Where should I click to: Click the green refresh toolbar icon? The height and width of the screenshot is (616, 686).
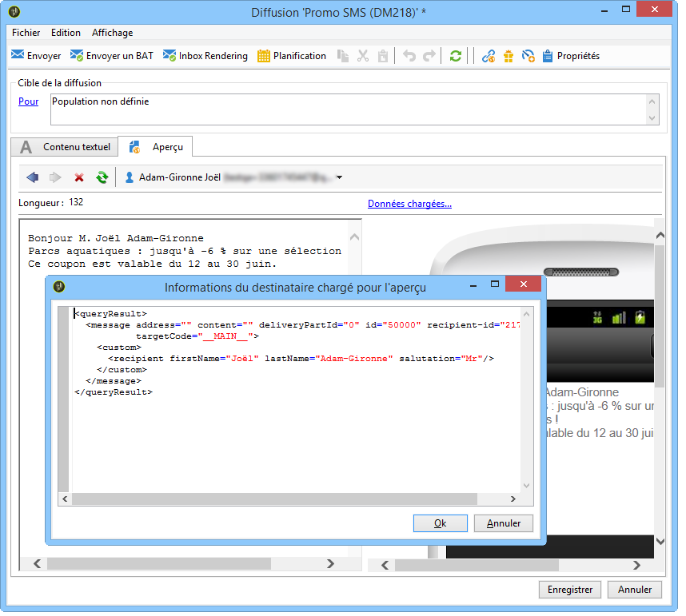(x=456, y=56)
